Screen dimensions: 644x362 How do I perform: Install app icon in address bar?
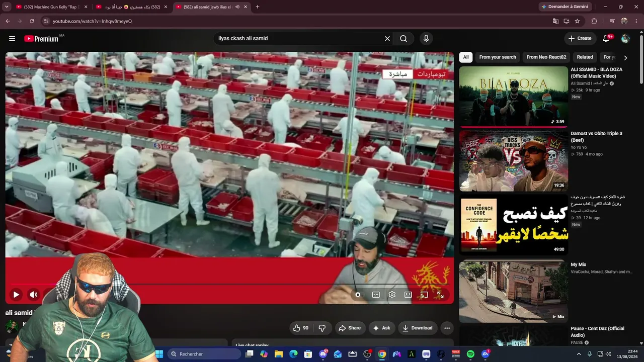(x=567, y=21)
